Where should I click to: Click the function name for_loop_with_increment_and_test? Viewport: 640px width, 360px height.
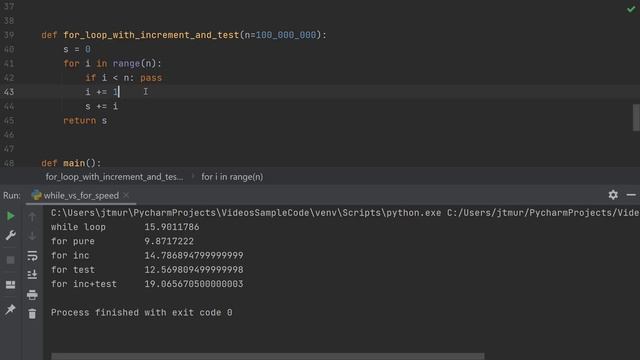[x=151, y=35]
